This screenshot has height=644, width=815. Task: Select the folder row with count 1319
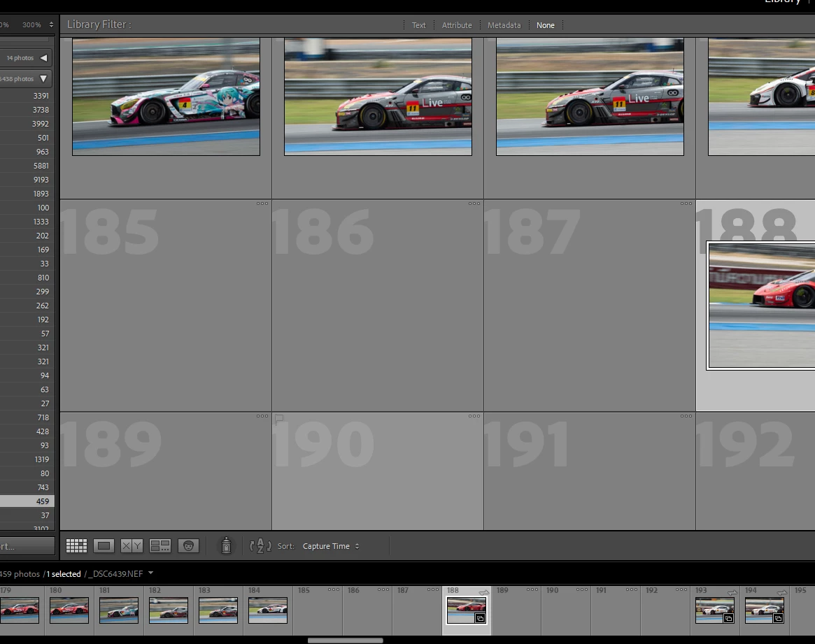[x=27, y=459]
